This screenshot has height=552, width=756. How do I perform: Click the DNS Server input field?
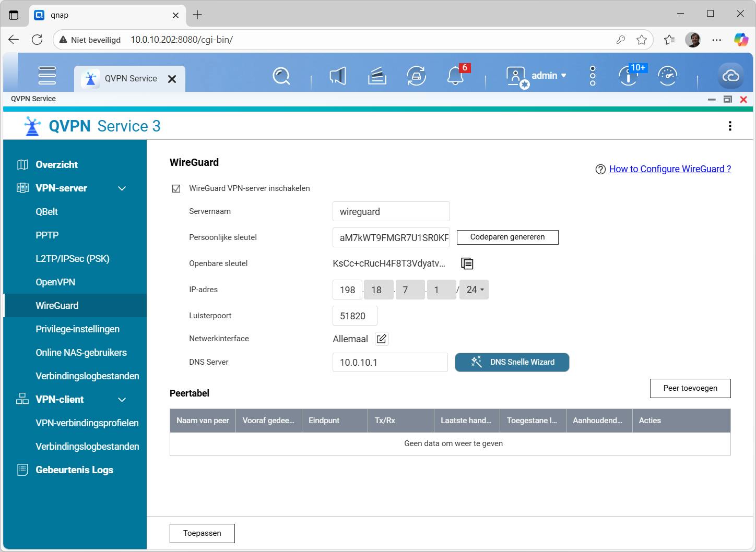pos(390,362)
